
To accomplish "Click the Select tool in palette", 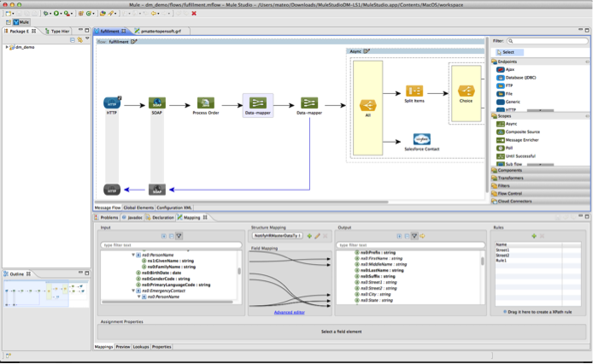I will (x=509, y=52).
